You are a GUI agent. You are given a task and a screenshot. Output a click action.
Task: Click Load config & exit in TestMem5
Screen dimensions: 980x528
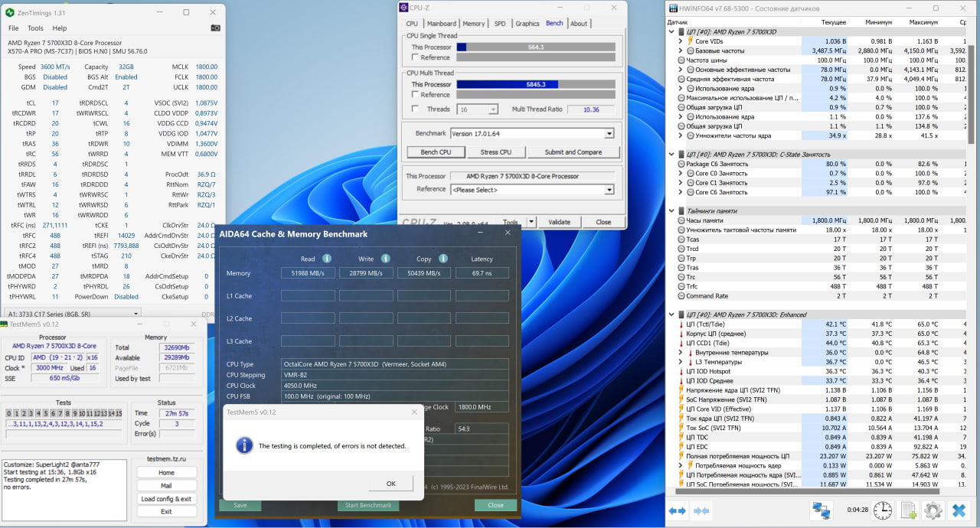pyautogui.click(x=166, y=499)
